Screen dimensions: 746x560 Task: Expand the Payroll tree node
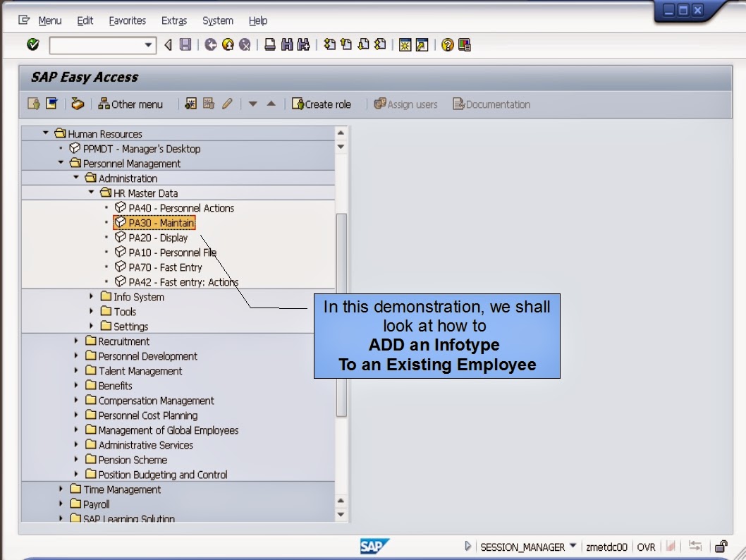[x=61, y=504]
